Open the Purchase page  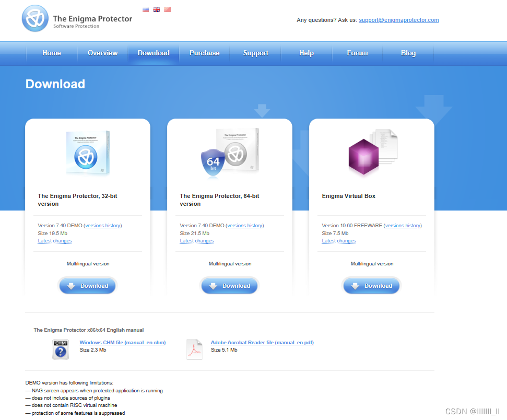(x=204, y=53)
